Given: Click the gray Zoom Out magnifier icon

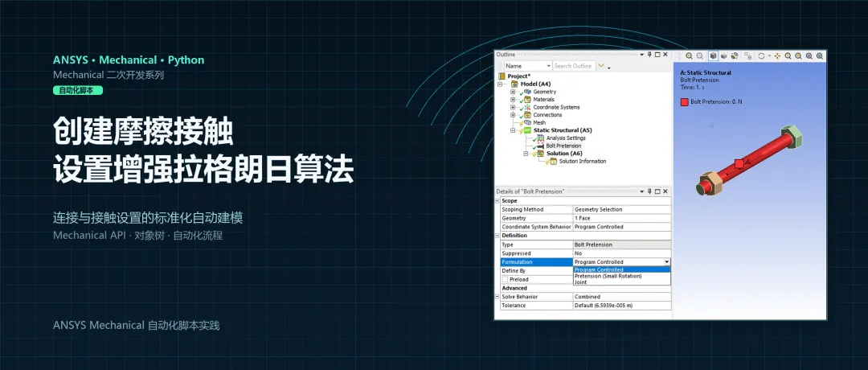Looking at the screenshot, I should (x=700, y=56).
